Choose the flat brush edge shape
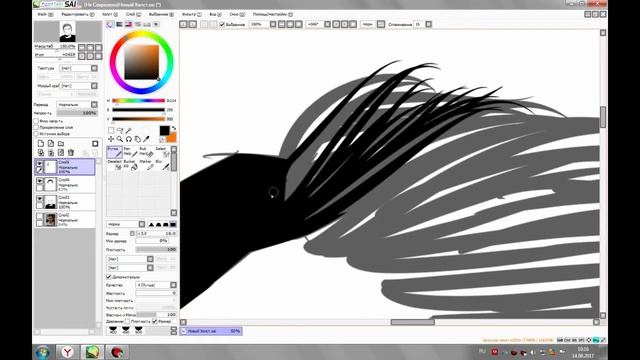 173,224
